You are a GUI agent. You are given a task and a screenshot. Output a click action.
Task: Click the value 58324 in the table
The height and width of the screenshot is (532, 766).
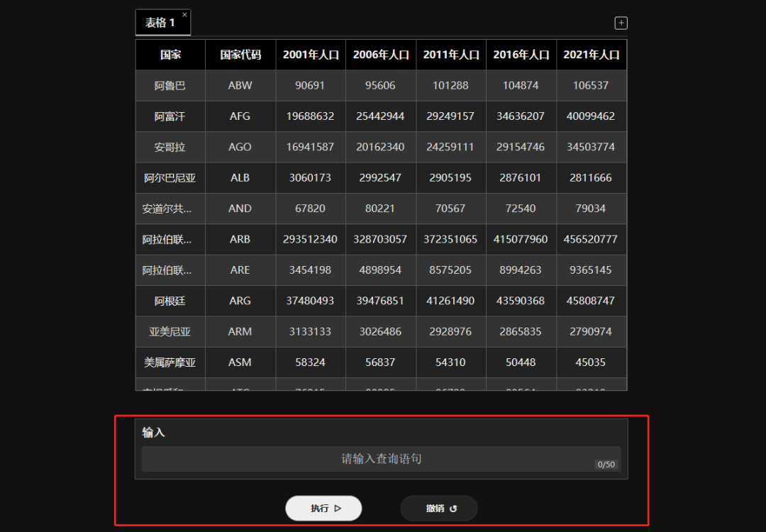[310, 362]
